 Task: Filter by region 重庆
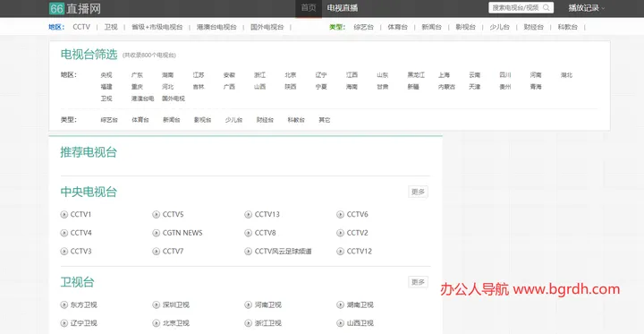coord(137,87)
